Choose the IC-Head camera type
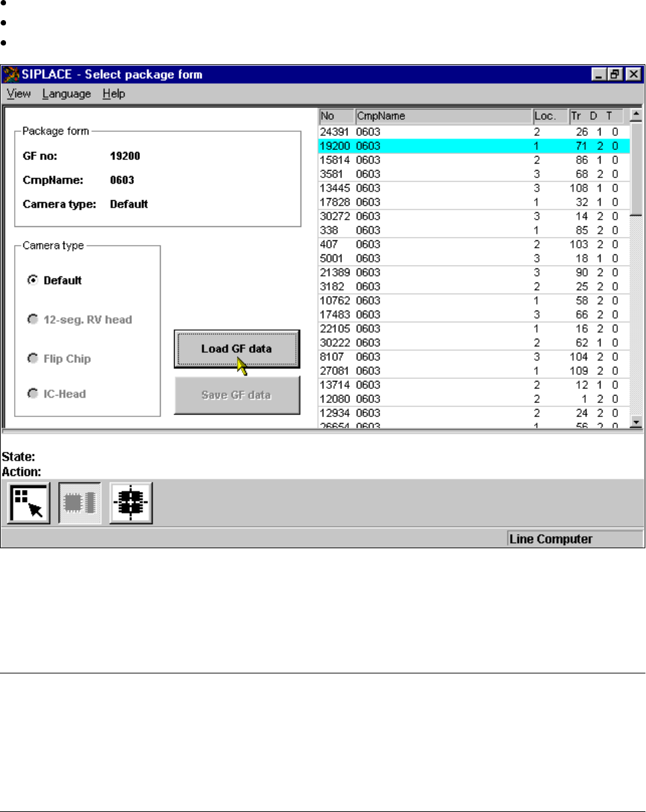This screenshot has height=812, width=646. (31, 394)
